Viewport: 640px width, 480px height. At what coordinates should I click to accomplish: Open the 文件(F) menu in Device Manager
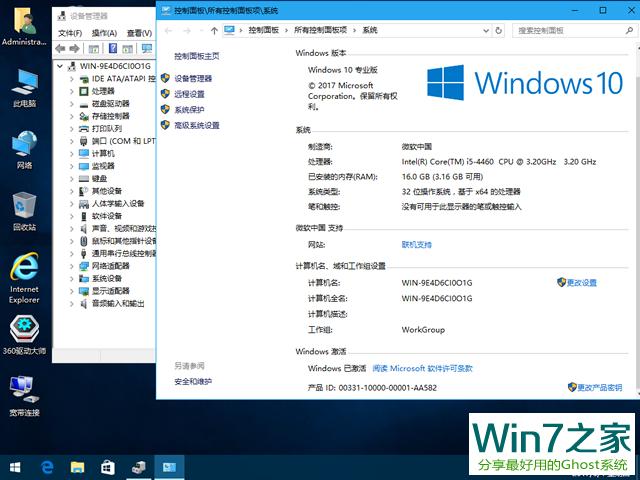[x=70, y=33]
